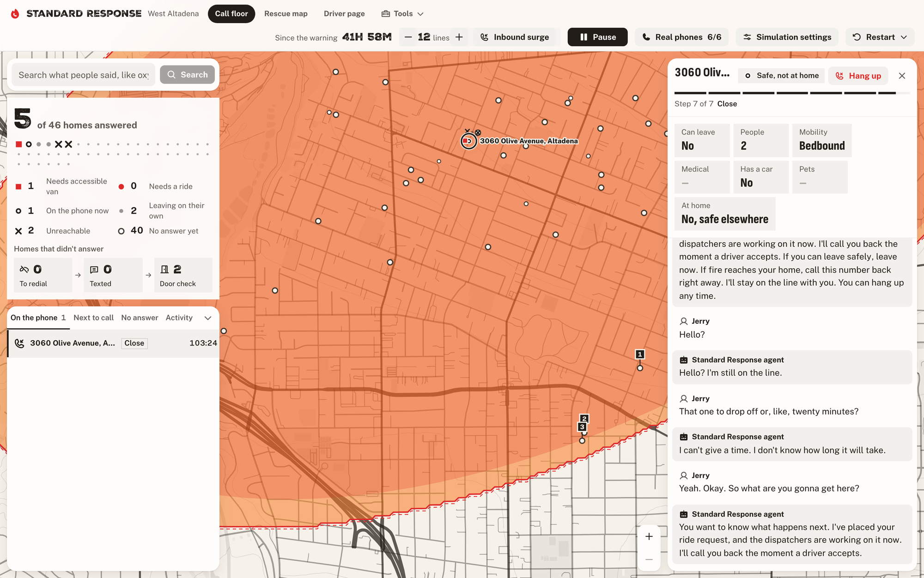Viewport: 924px width, 578px height.
Task: Click the Unreachable legend entry
Action: [x=52, y=231]
